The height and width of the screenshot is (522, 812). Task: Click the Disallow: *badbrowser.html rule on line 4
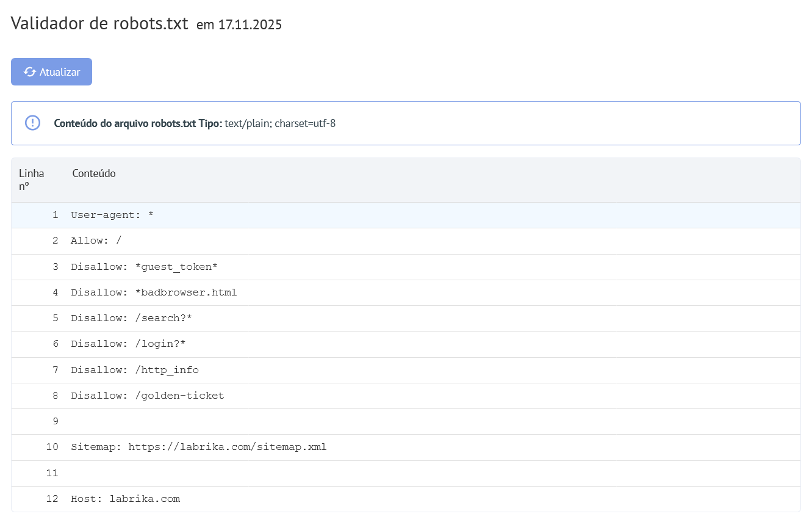154,292
